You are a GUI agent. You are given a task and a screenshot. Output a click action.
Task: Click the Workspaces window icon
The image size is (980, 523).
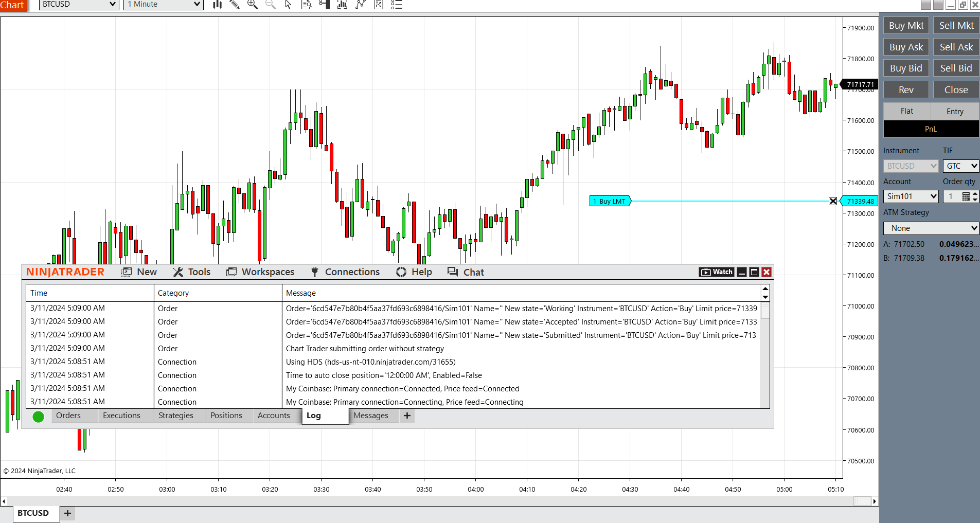[231, 272]
